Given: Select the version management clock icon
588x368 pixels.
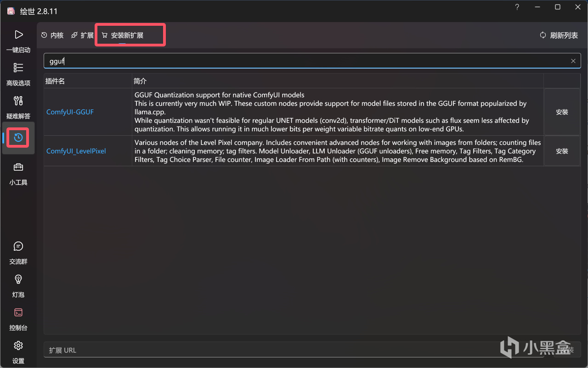Looking at the screenshot, I should 18,138.
